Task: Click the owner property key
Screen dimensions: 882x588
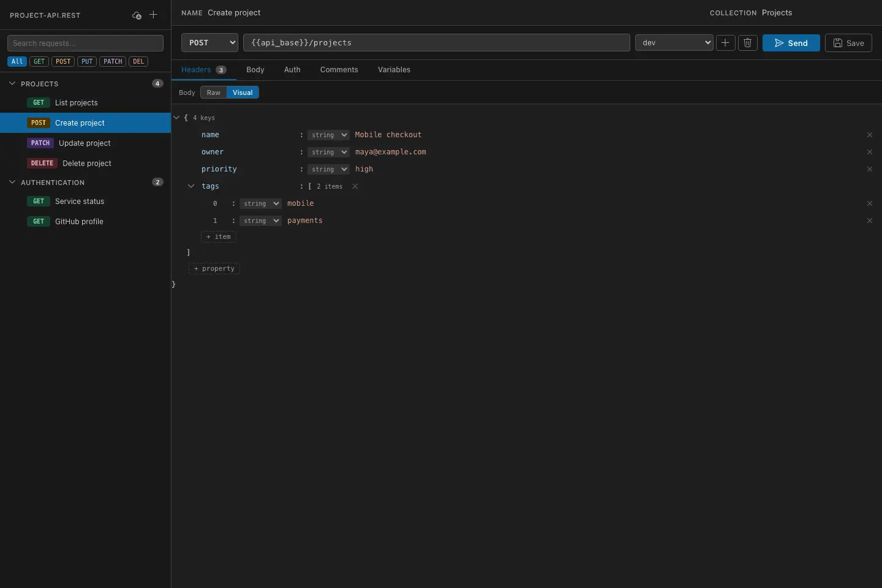Action: pyautogui.click(x=213, y=152)
